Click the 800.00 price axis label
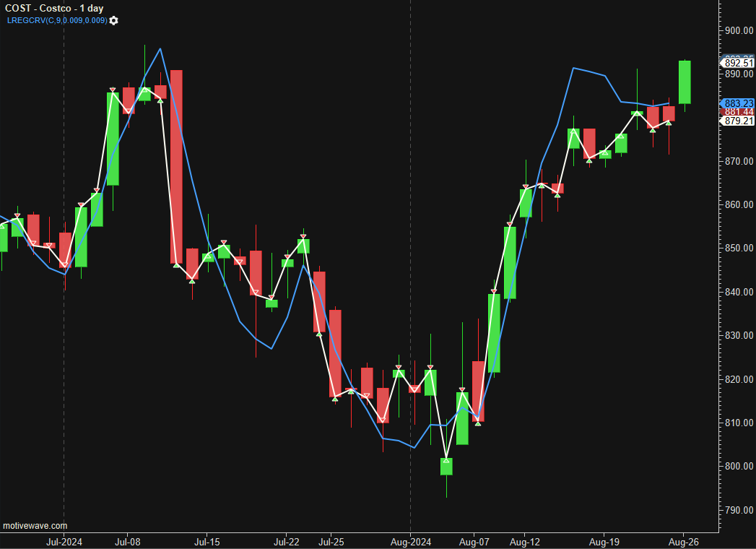 pos(739,466)
